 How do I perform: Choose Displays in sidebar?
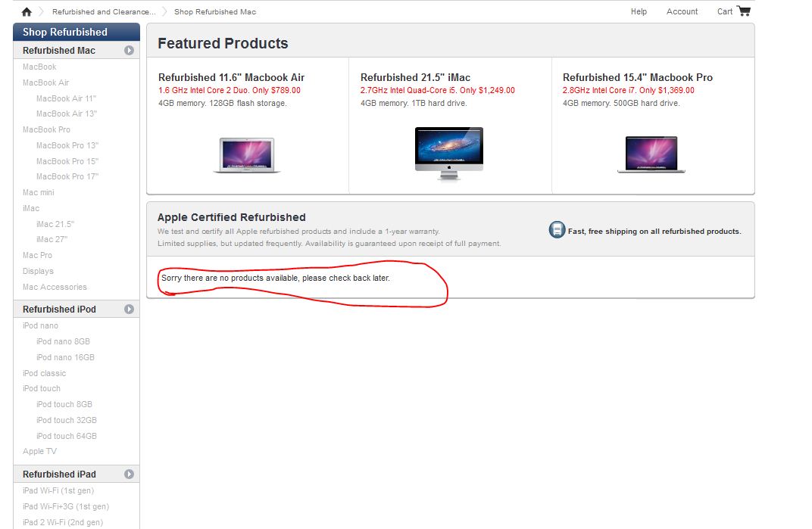click(x=38, y=271)
